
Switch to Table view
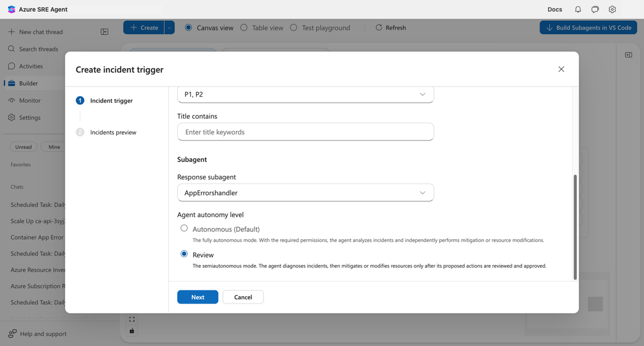262,27
